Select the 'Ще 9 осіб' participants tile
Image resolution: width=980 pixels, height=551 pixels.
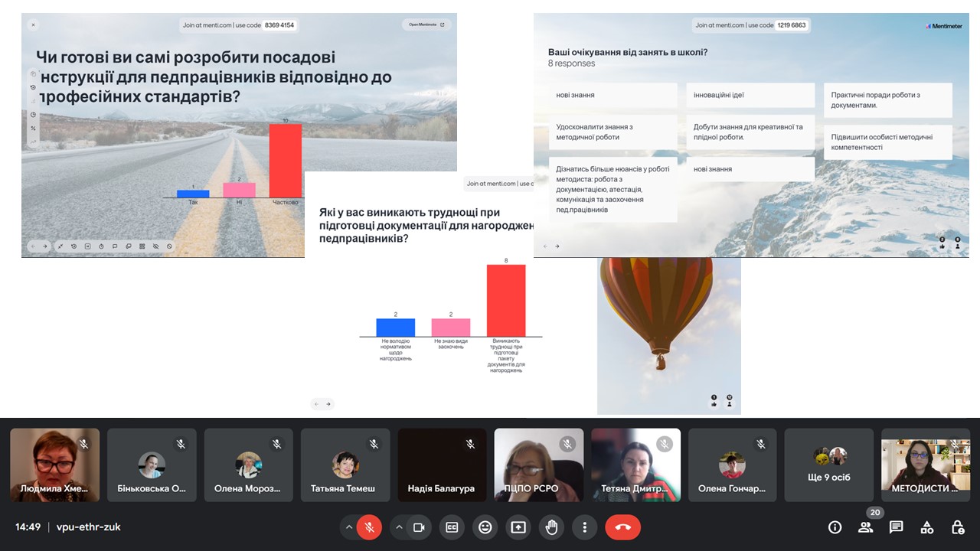point(828,465)
